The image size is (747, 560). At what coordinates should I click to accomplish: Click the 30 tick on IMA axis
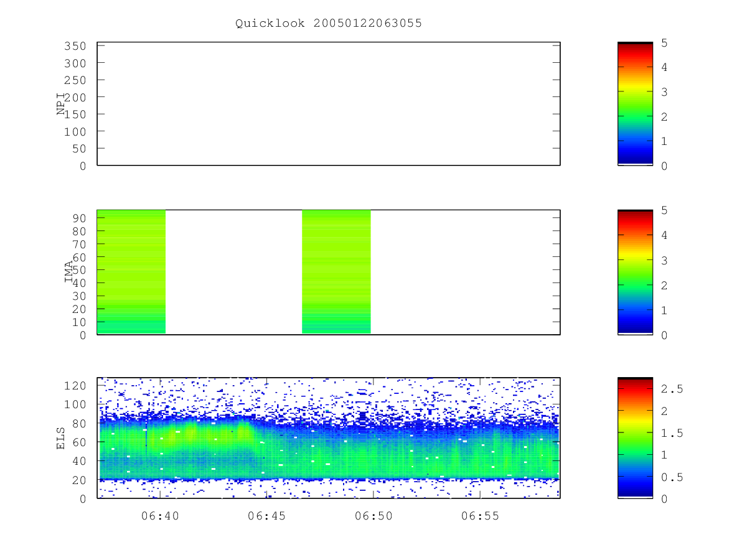[x=78, y=296]
